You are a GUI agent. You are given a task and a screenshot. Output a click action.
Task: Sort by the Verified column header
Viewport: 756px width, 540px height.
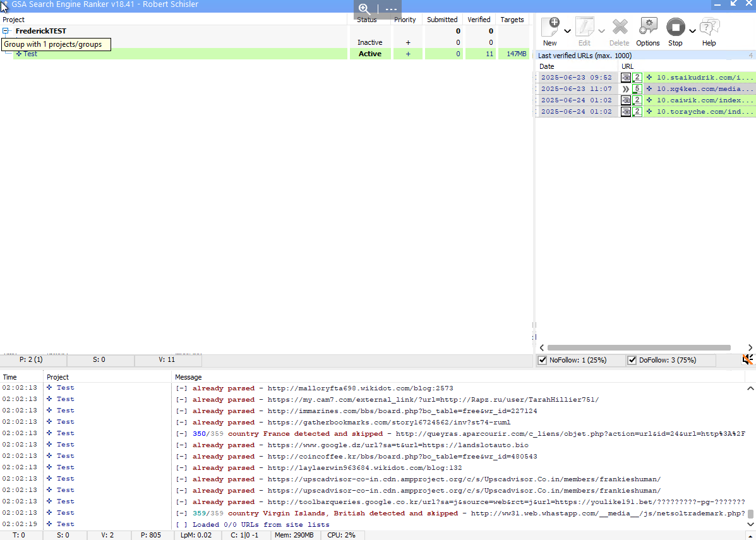coord(479,20)
